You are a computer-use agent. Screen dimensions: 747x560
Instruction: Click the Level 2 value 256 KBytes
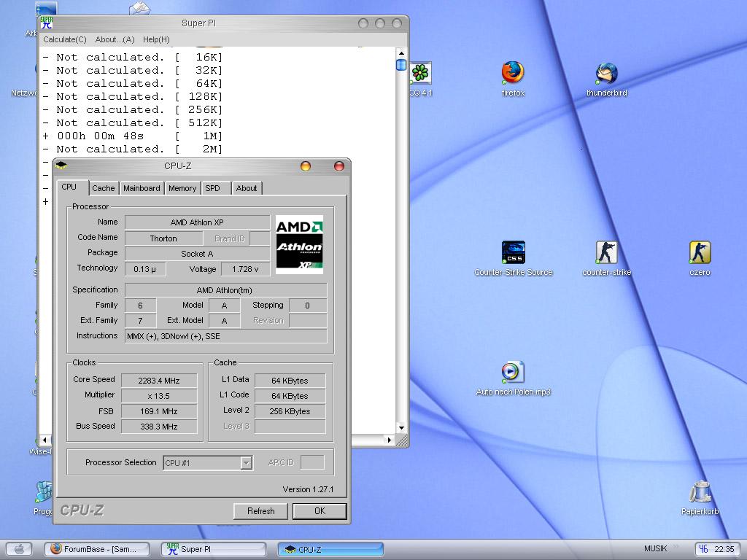pos(290,411)
